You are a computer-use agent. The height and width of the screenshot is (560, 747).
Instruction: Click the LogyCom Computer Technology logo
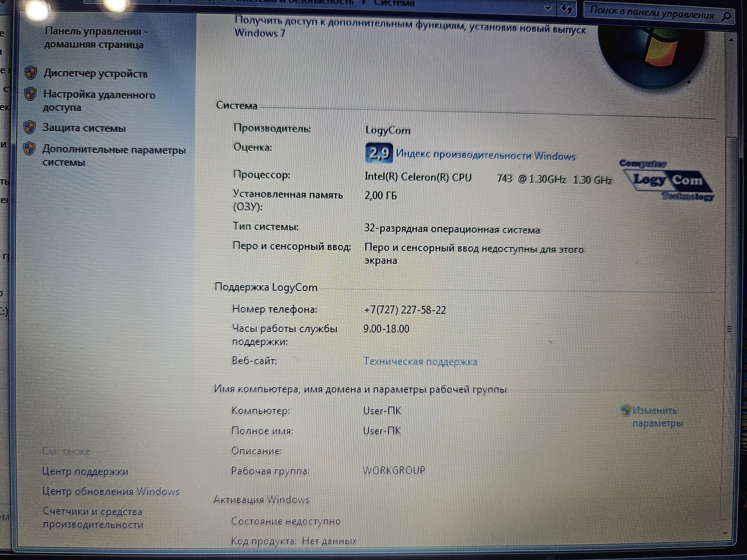click(667, 180)
